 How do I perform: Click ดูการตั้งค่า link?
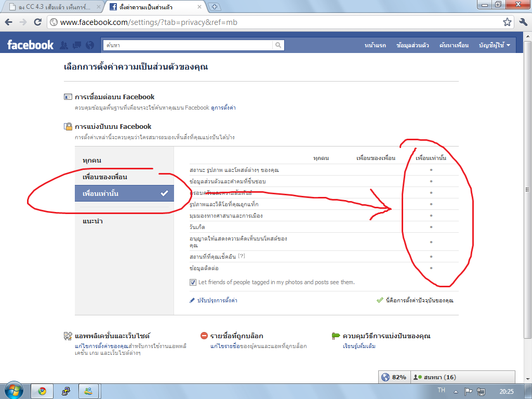click(223, 108)
